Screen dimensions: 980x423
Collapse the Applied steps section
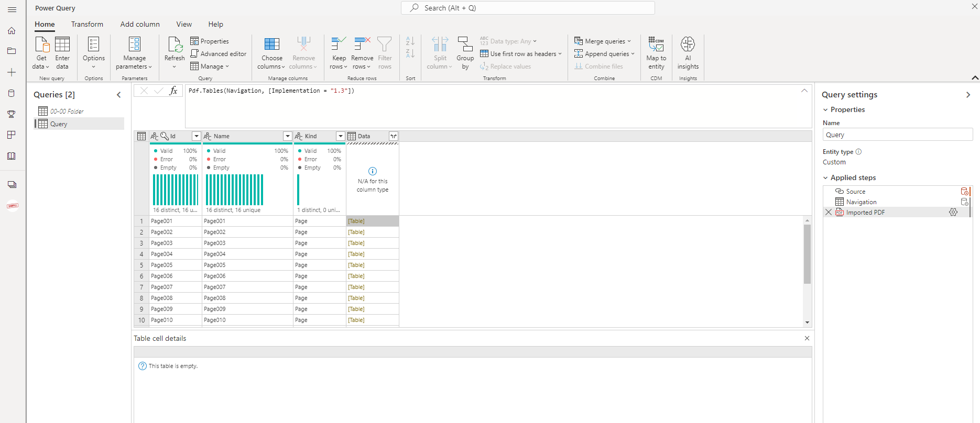point(825,178)
